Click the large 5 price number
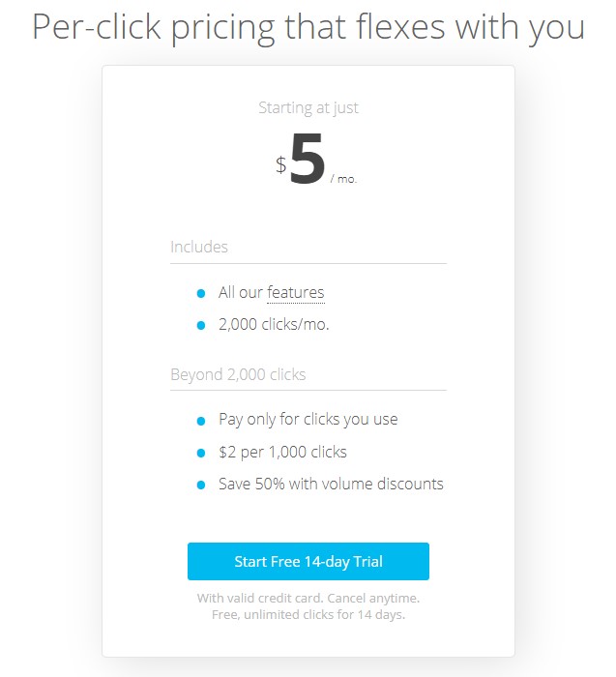 point(307,159)
